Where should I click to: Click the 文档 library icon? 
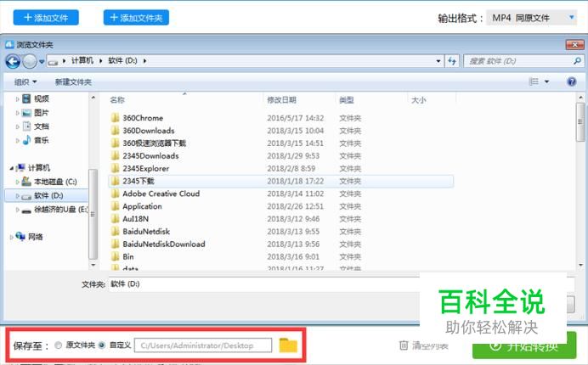[26, 126]
